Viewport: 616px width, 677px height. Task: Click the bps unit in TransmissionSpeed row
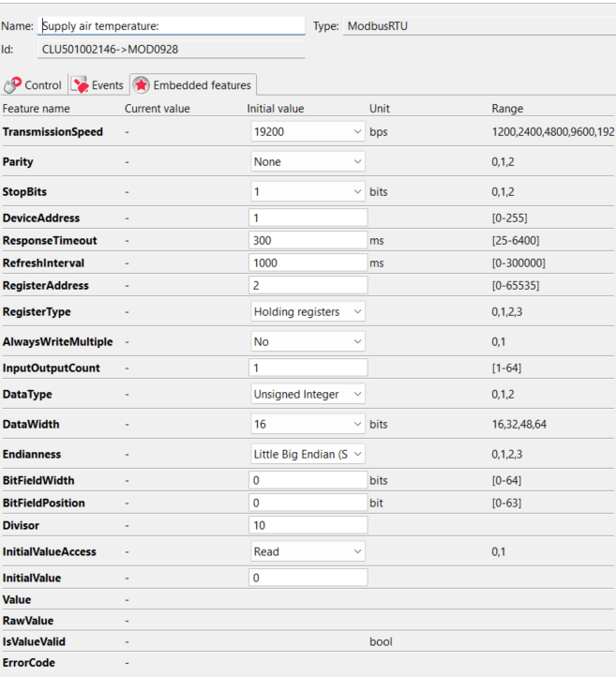378,131
